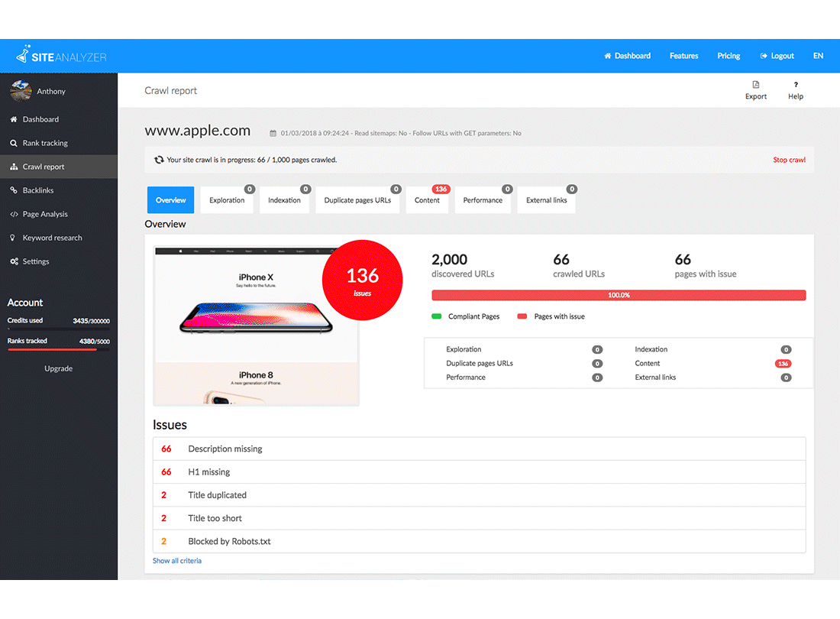Viewport: 840px width, 619px height.
Task: Click the 0 badge next to Indexation tab
Action: [x=305, y=190]
